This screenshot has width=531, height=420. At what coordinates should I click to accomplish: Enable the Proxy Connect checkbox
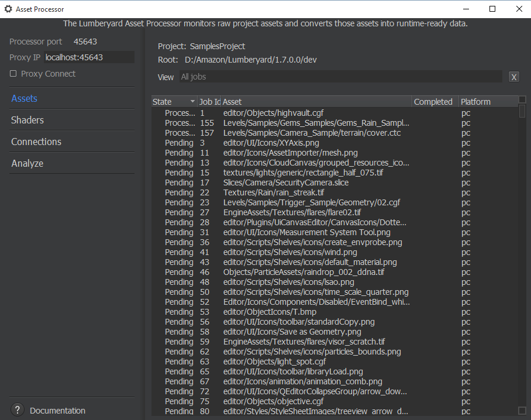(x=13, y=74)
